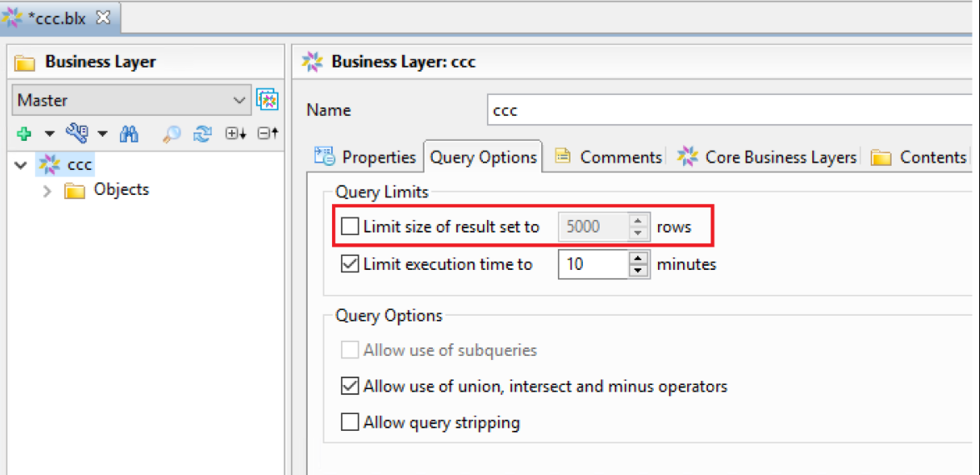Click the green plus Insert icon
Viewport: 980px width, 475px height.
23,133
